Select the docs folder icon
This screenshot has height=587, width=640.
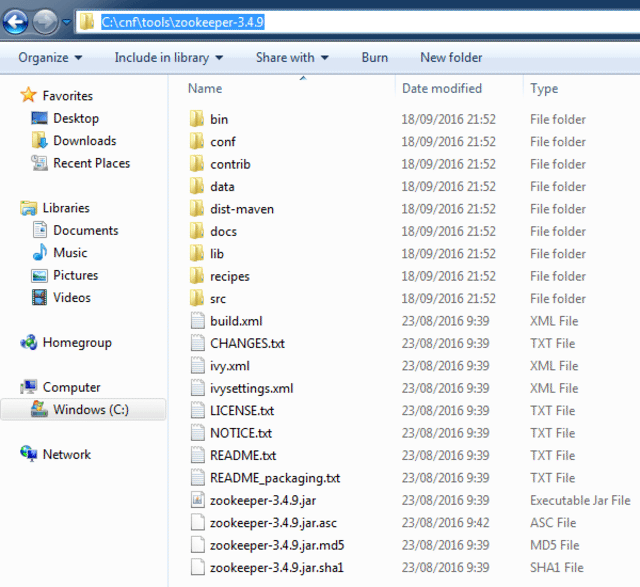pyautogui.click(x=197, y=231)
